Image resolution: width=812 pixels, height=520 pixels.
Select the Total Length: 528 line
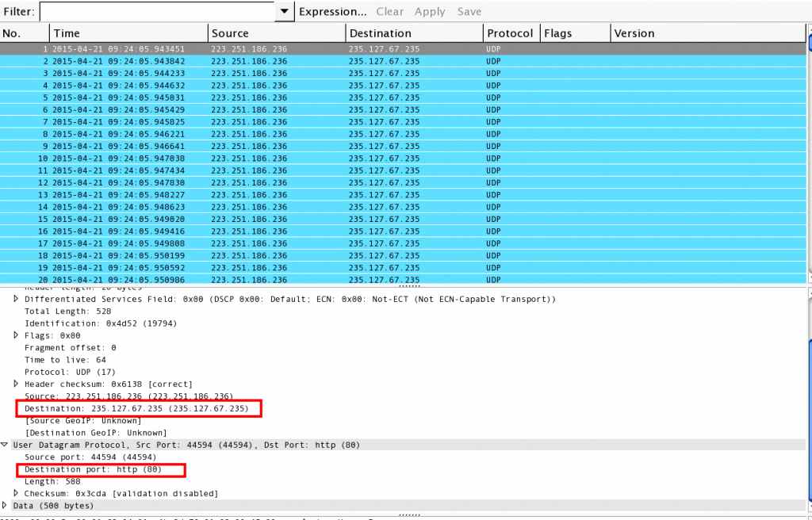(x=68, y=312)
